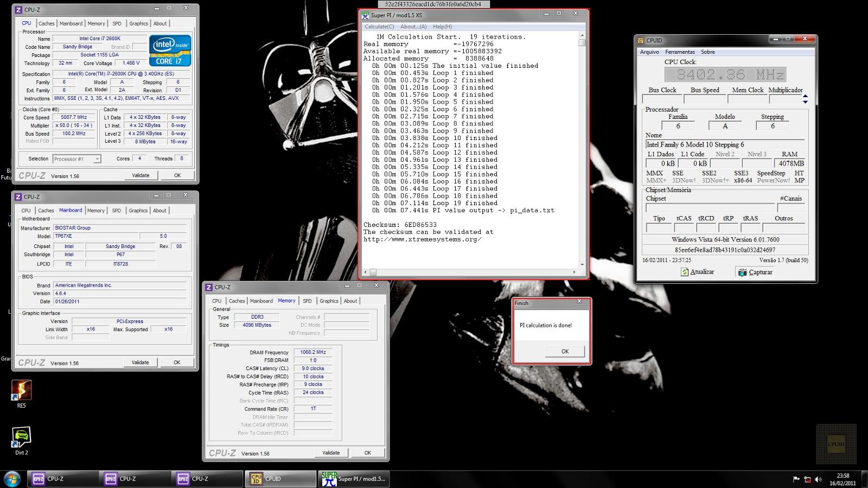This screenshot has height=488, width=868.
Task: Open the Help menu in Super PI
Action: point(442,27)
